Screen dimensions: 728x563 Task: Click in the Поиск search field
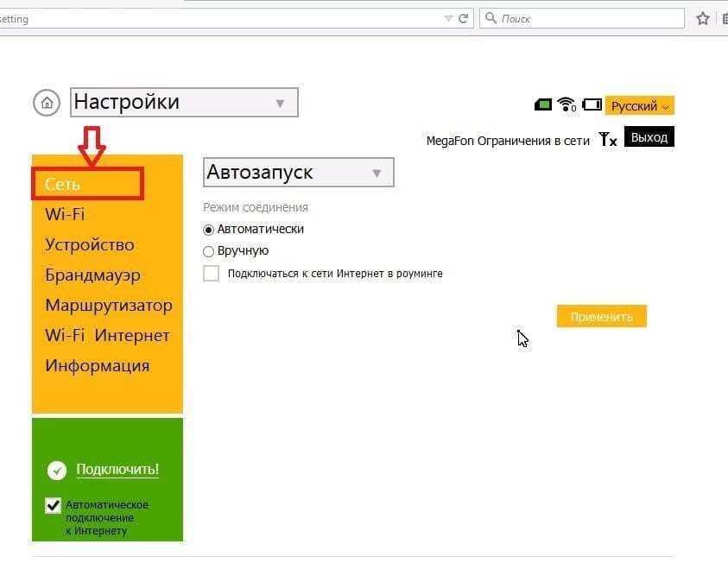click(582, 19)
